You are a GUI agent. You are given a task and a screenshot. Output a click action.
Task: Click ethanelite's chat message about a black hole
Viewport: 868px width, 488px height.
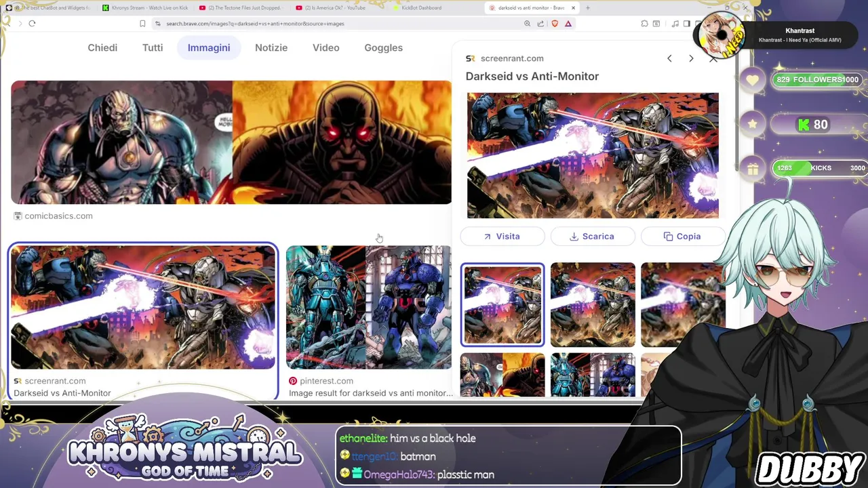[x=408, y=439]
